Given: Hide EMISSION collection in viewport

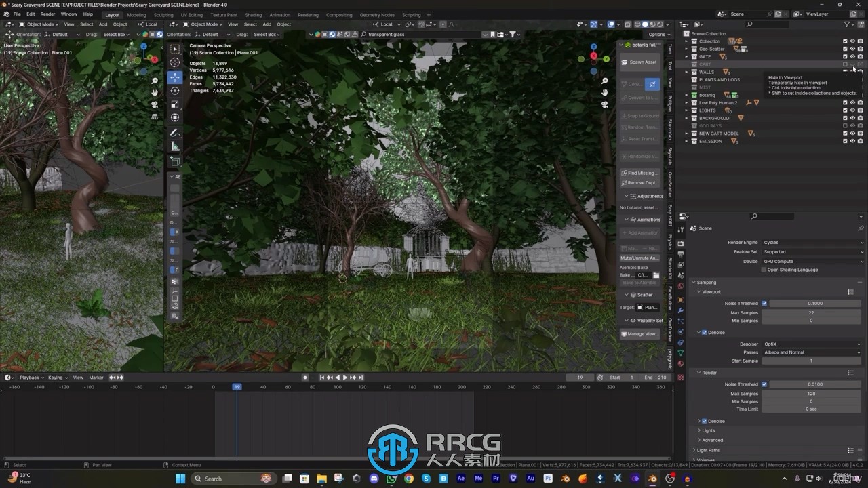Looking at the screenshot, I should pyautogui.click(x=852, y=141).
